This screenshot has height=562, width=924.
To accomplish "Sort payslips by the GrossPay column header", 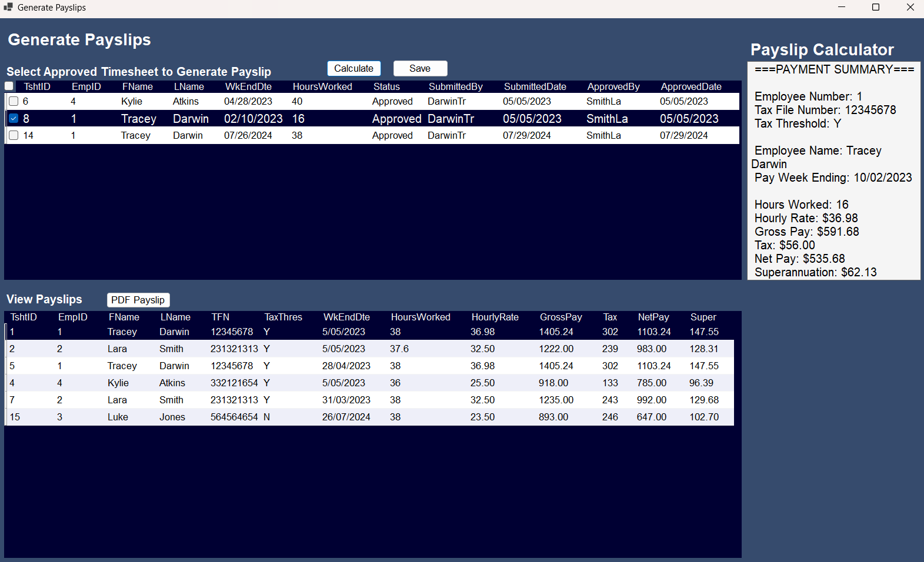I will [561, 317].
